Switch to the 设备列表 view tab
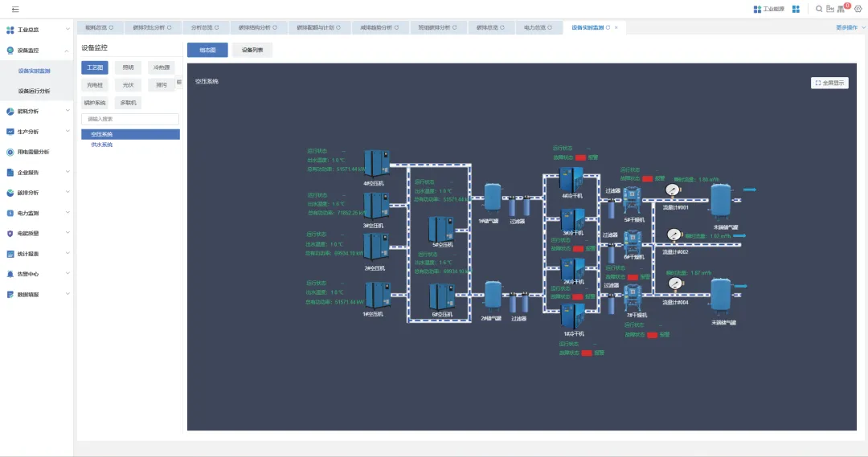This screenshot has height=457, width=868. click(252, 50)
